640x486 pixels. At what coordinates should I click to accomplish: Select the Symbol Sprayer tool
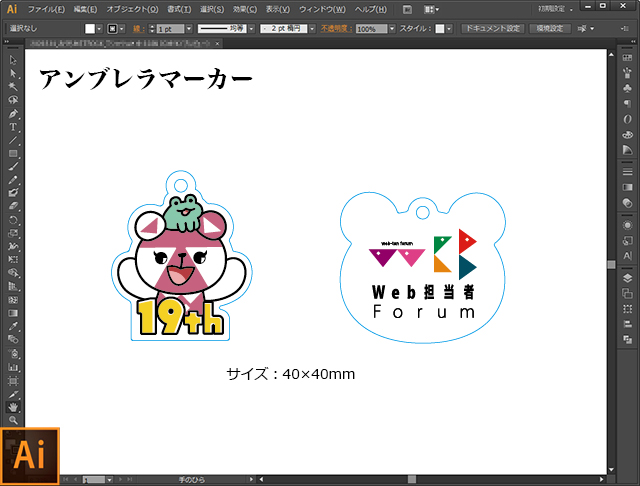[x=13, y=353]
